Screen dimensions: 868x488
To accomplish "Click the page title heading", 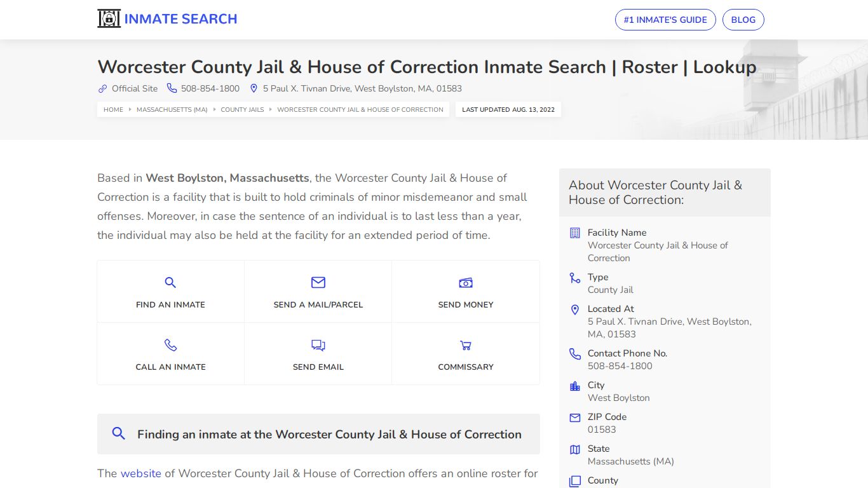I will (426, 67).
